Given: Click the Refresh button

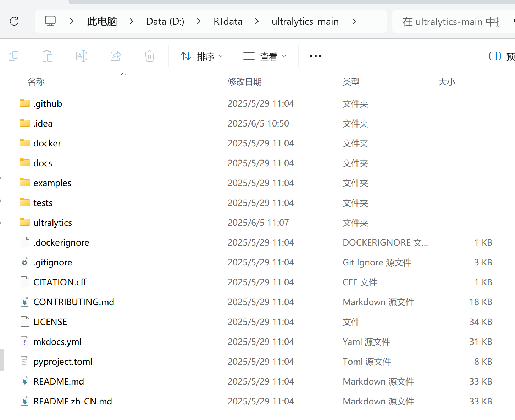Looking at the screenshot, I should [14, 21].
